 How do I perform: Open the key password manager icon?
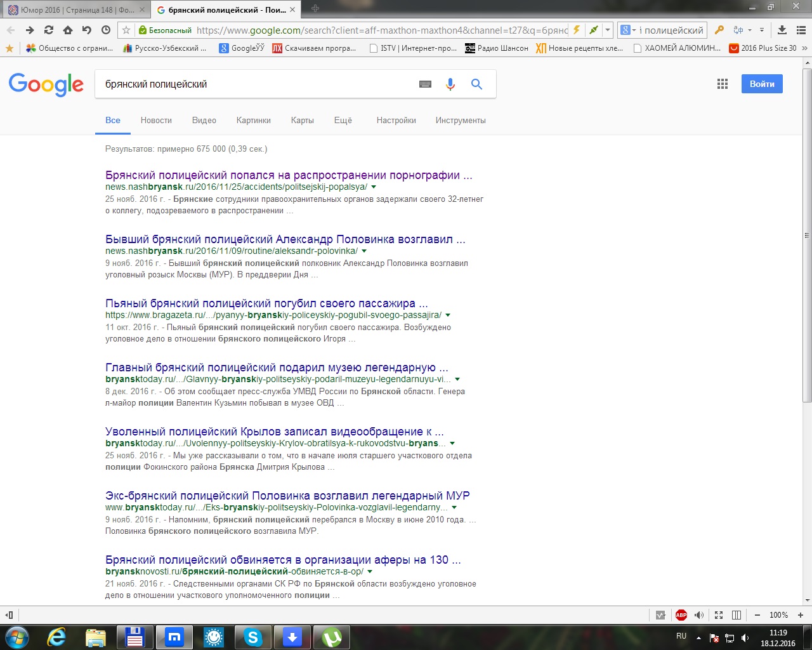[x=719, y=30]
